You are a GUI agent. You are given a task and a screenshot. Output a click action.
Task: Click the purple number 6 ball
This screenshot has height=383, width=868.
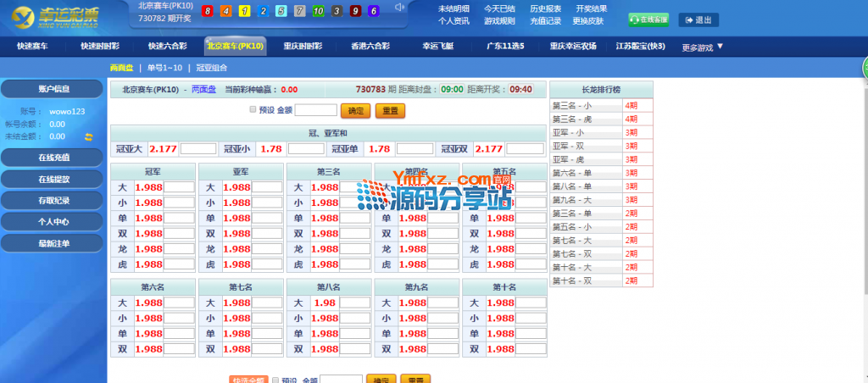click(x=376, y=11)
